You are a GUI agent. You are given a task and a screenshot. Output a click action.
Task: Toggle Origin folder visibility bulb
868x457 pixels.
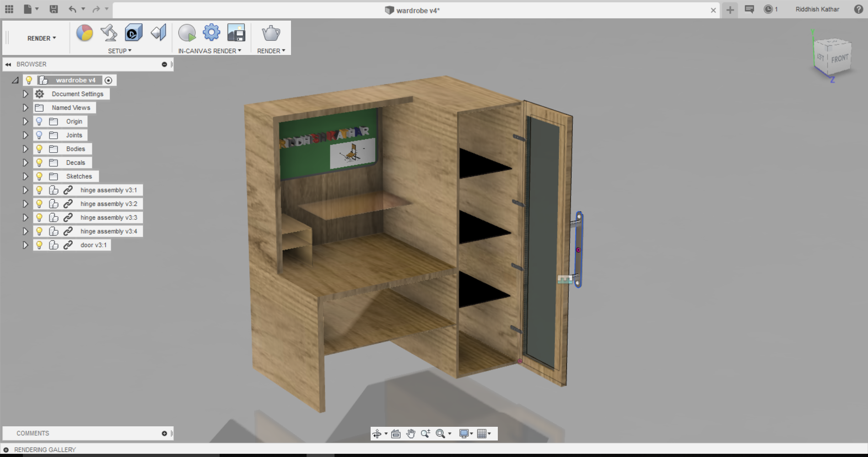pos(39,121)
